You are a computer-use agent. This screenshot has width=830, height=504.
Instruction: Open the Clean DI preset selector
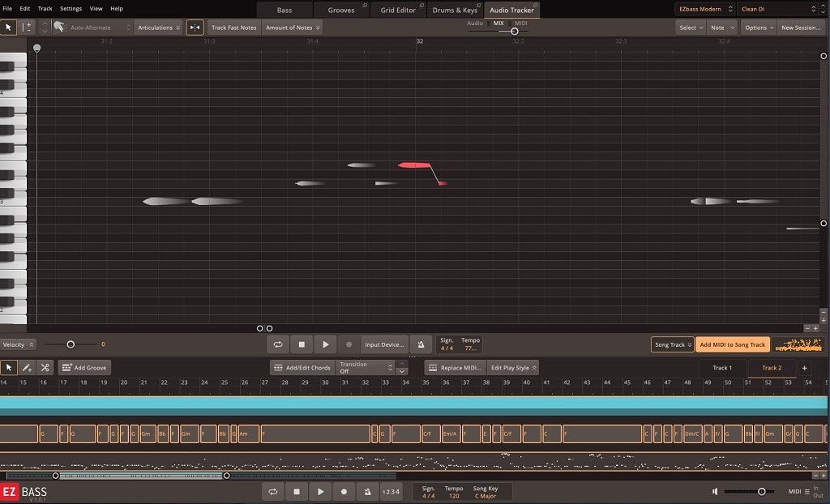point(778,9)
